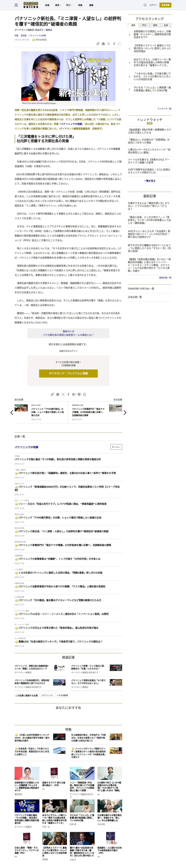Select the 会員 ranking tab

(165, 25)
